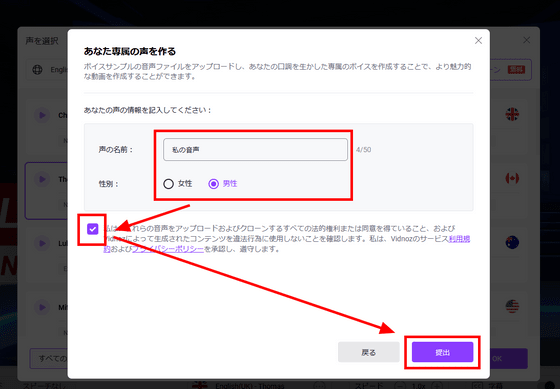Image resolution: width=560 pixels, height=389 pixels.
Task: Click the Canada flag icon in the background list
Action: 512,178
